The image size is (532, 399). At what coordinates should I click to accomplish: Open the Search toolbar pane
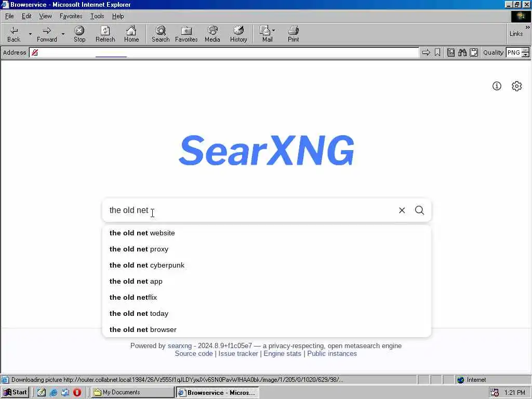(161, 34)
